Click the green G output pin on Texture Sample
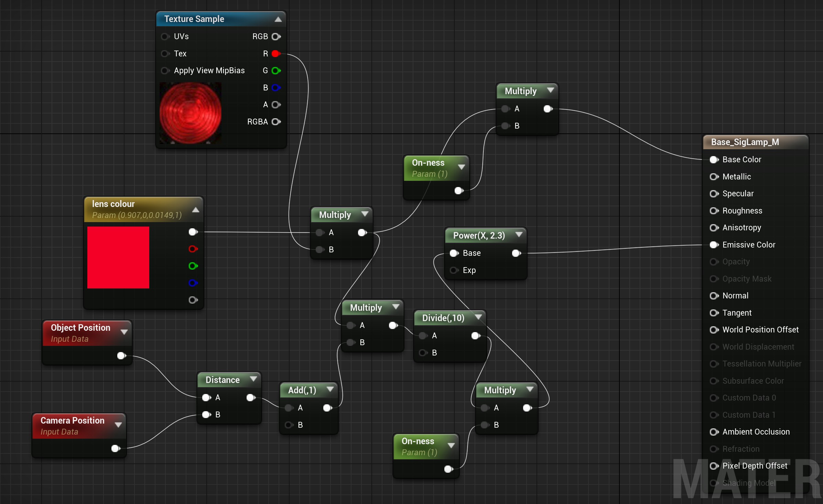 click(275, 70)
